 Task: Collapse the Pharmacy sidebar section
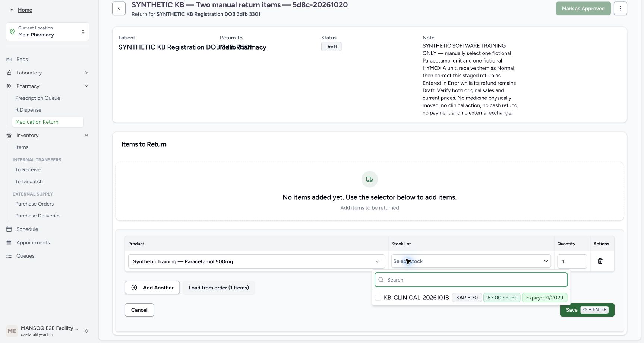click(86, 86)
